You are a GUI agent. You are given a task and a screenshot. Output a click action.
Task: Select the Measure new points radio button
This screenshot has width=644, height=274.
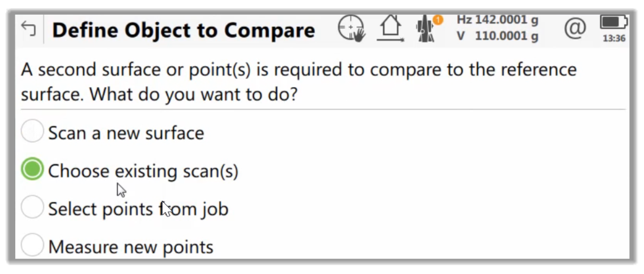pyautogui.click(x=32, y=245)
